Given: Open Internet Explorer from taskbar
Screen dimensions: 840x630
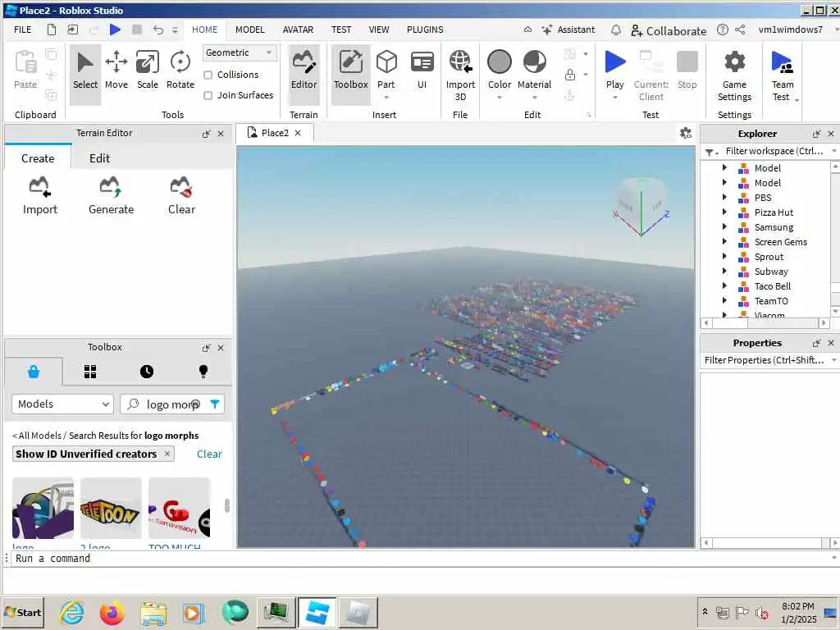Looking at the screenshot, I should (72, 613).
